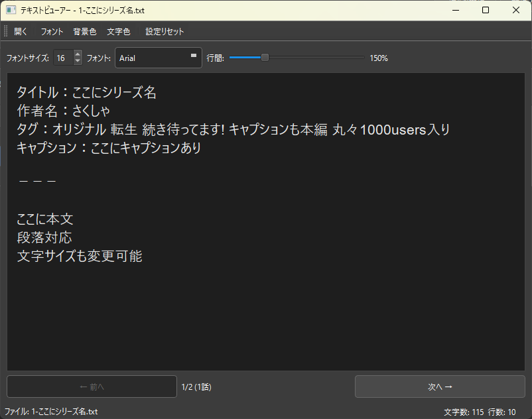Screen dimensions: 532x419
Task: Close the text viewer window
Action: click(516, 10)
